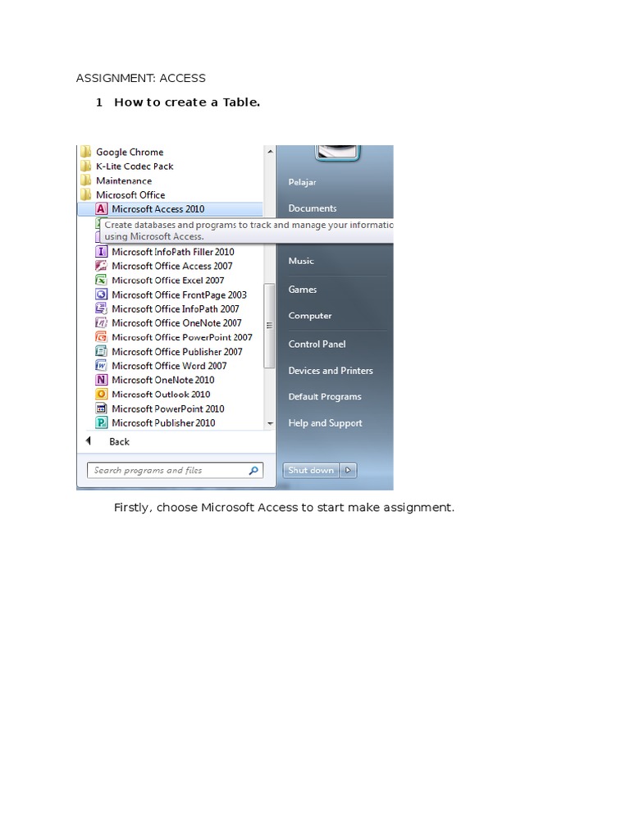The height and width of the screenshot is (840, 630).
Task: Open Games from the Start menu
Action: [x=303, y=290]
